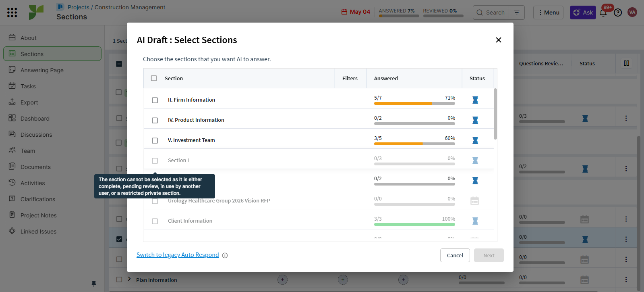644x292 pixels.
Task: Open the Menu dropdown button
Action: pos(548,13)
